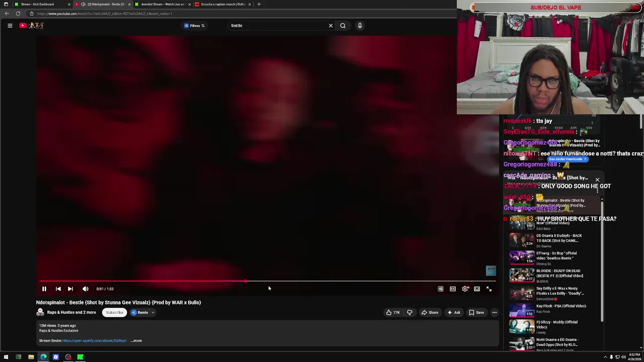Viewport: 644px width, 362px height.
Task: Clear the search text with X
Action: [331, 26]
